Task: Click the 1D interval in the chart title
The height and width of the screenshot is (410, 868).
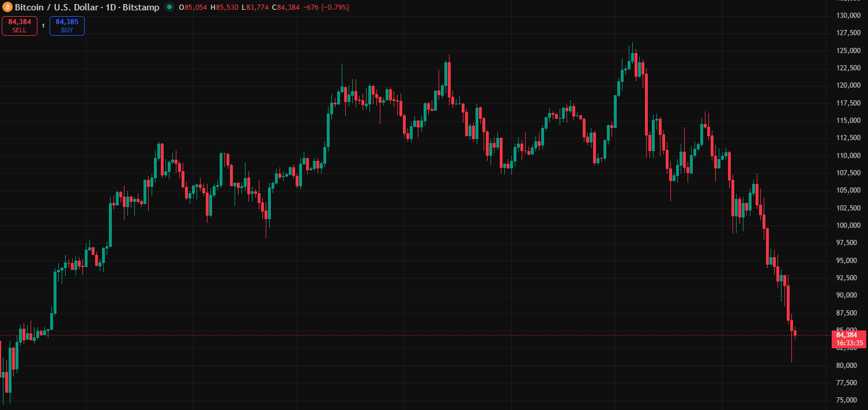Action: click(112, 7)
